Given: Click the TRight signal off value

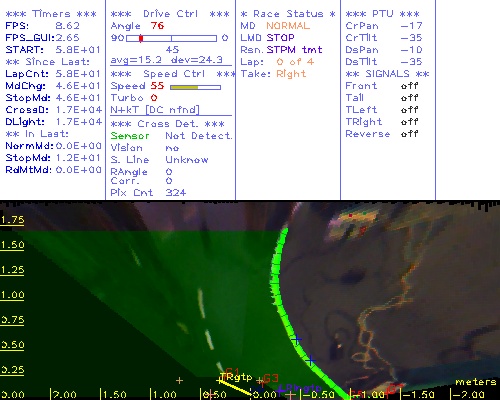Looking at the screenshot, I should 409,122.
